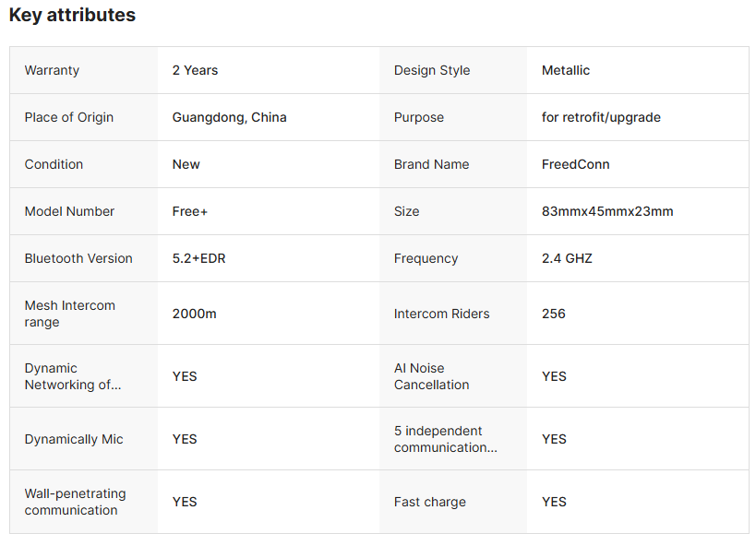Click the Condition label cell
756x534 pixels.
click(x=54, y=164)
